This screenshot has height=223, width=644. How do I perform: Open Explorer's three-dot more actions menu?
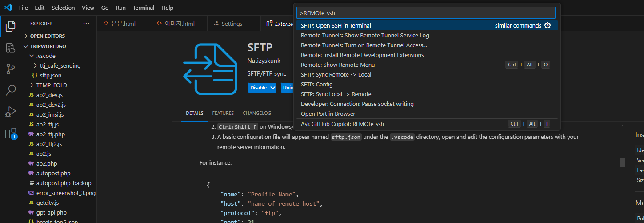[x=86, y=24]
